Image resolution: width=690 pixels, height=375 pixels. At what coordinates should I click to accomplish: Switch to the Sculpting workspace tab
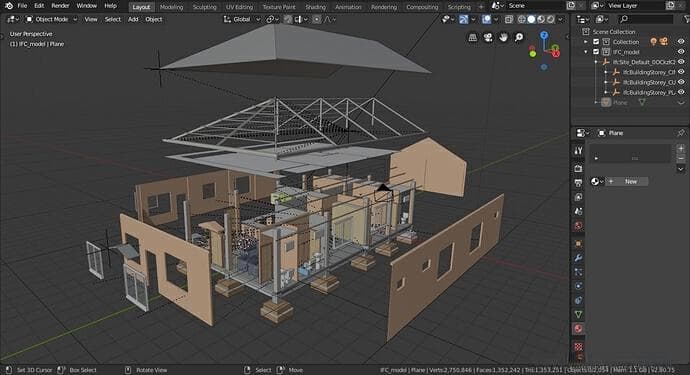205,7
